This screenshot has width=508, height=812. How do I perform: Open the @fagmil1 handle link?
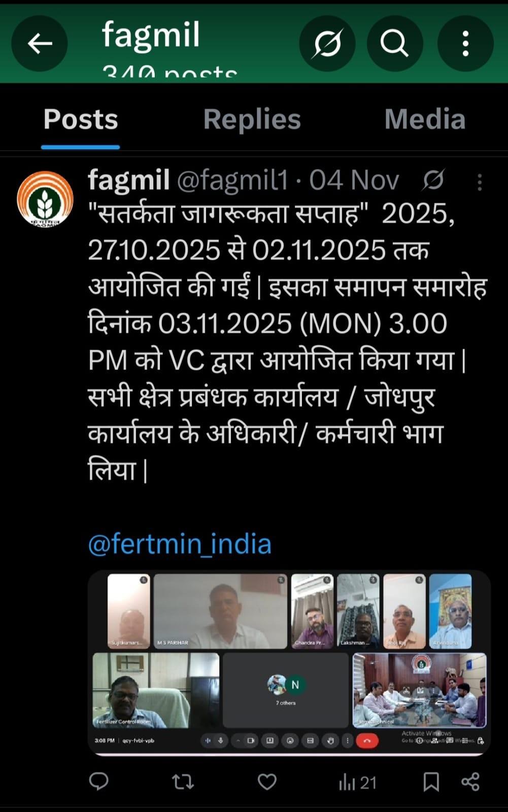click(x=232, y=180)
